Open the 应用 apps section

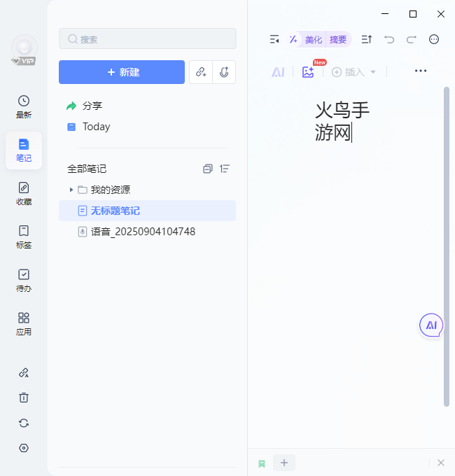click(24, 324)
